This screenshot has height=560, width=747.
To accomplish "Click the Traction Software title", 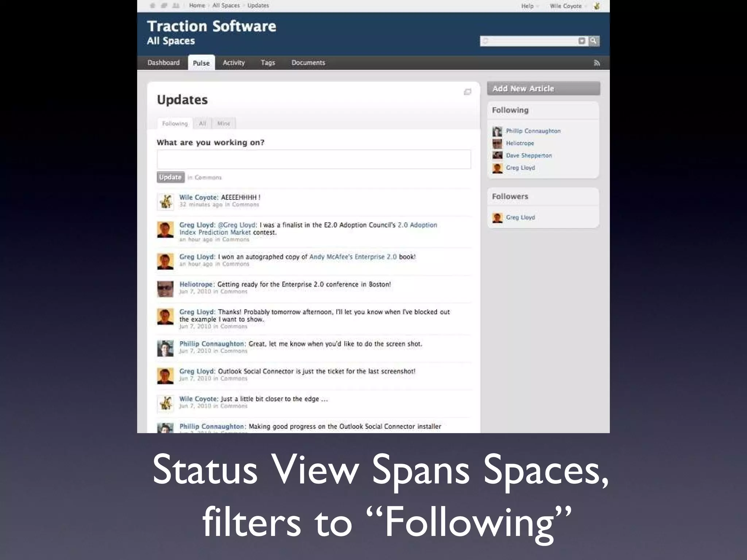I will click(212, 26).
